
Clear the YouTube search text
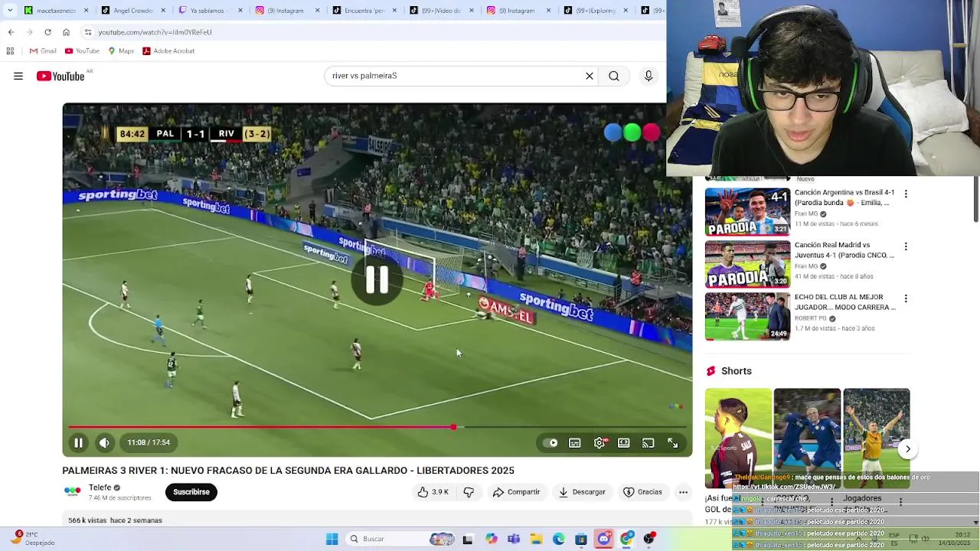pos(590,76)
